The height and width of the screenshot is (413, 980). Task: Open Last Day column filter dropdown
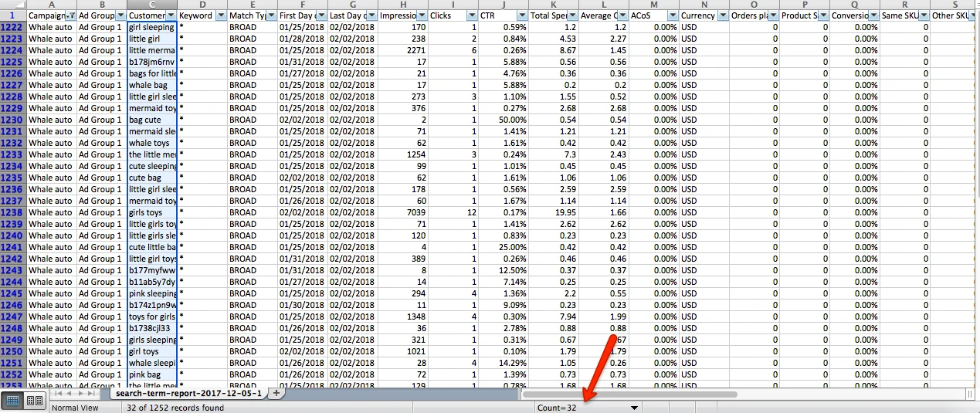[371, 15]
